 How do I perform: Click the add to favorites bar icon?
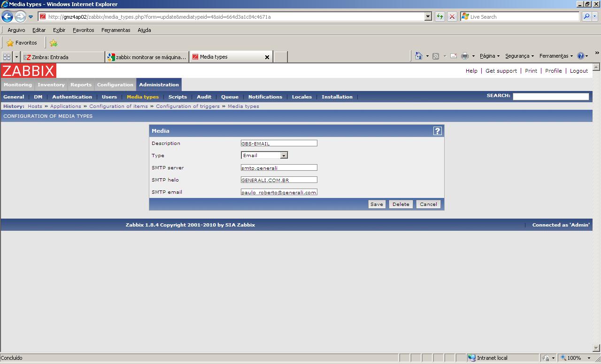54,43
